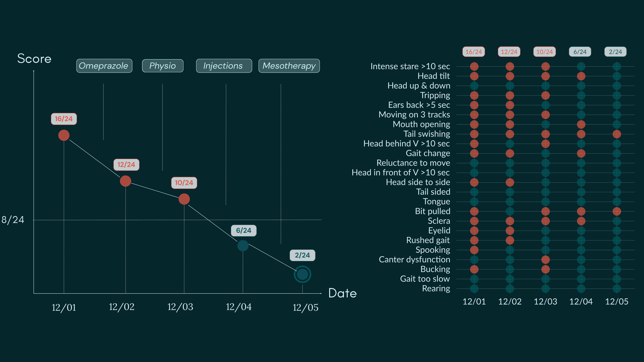Click the Tongue dot for 12/01

click(x=474, y=202)
